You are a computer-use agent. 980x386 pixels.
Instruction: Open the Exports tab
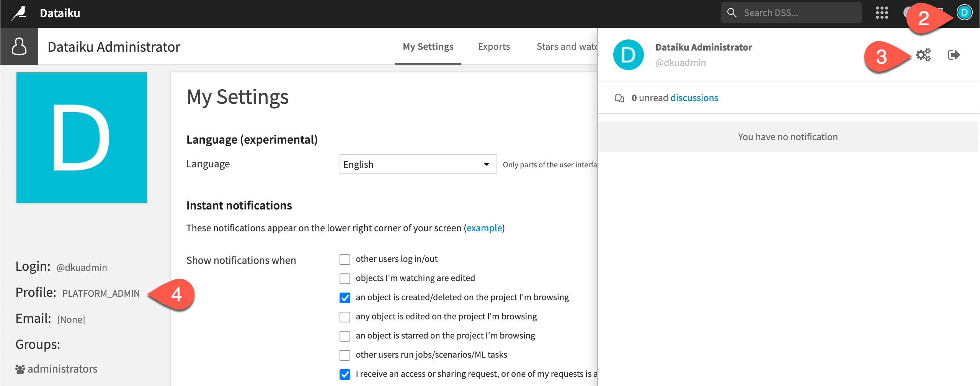494,47
